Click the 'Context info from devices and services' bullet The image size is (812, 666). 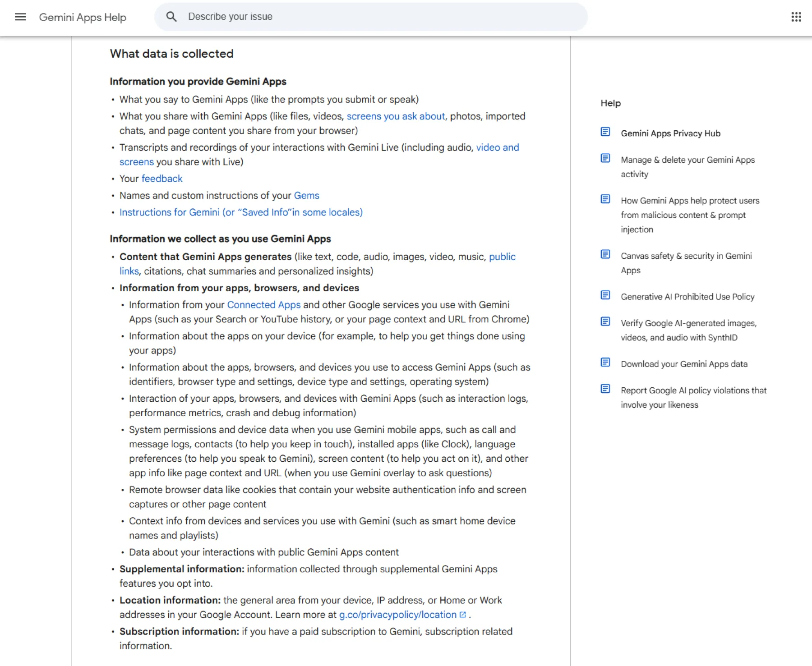(x=322, y=528)
